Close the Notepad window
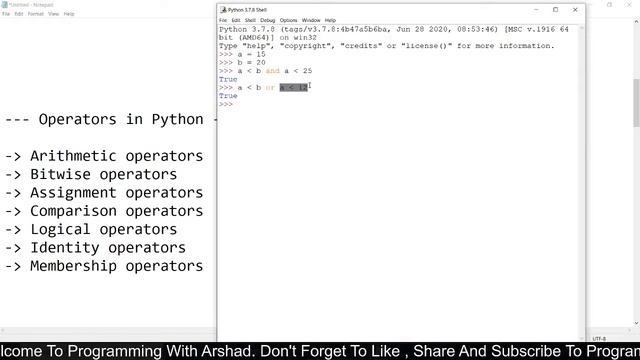Screen dimensions: 640x360 [x=629, y=5]
